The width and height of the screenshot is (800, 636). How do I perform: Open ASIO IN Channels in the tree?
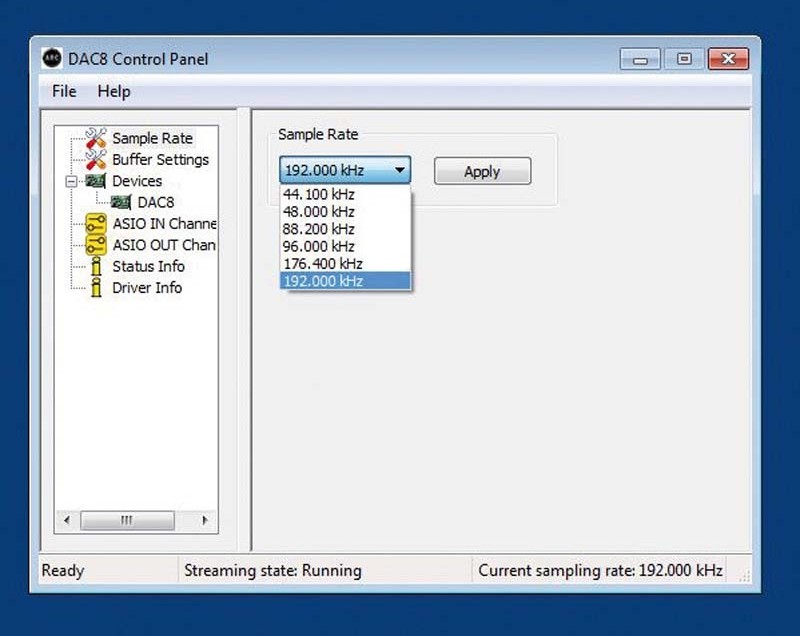164,223
